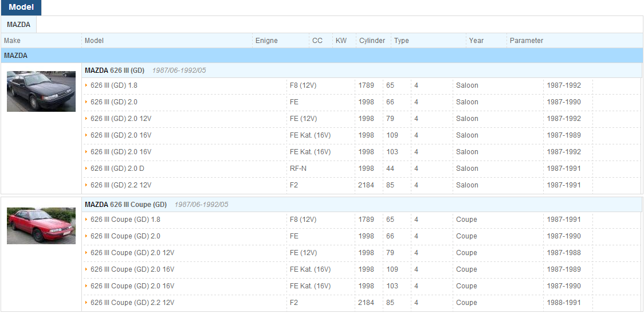Open the 626 III Coupe (GD) 2.0 model
Screen dimensions: 644x313
tap(125, 236)
